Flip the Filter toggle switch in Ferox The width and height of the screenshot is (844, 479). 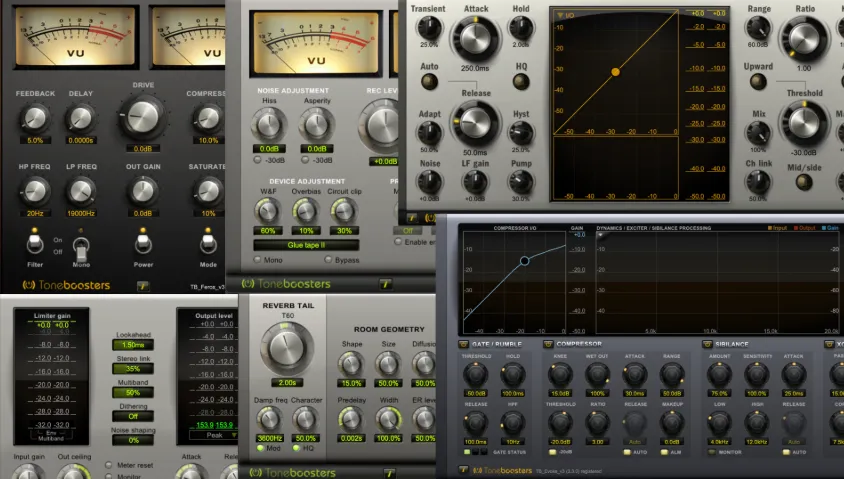[x=35, y=243]
